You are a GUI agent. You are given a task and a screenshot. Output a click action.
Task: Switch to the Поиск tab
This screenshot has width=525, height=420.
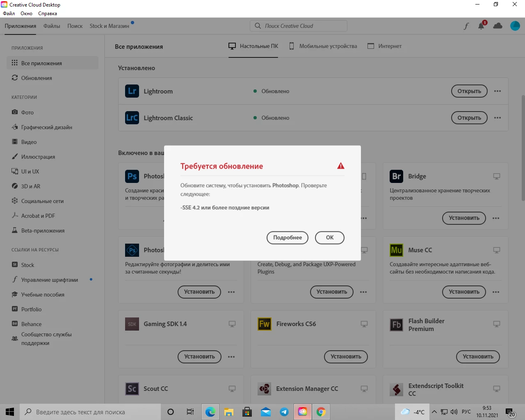(x=75, y=26)
